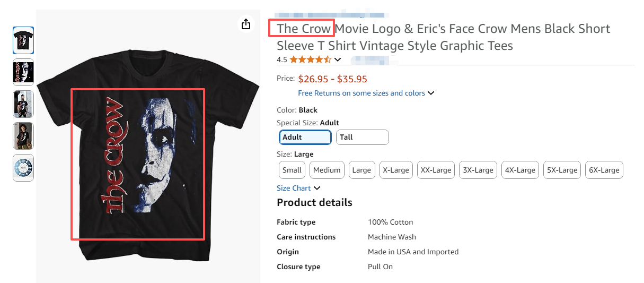
Task: Click the main t-shirt product image
Action: click(148, 159)
